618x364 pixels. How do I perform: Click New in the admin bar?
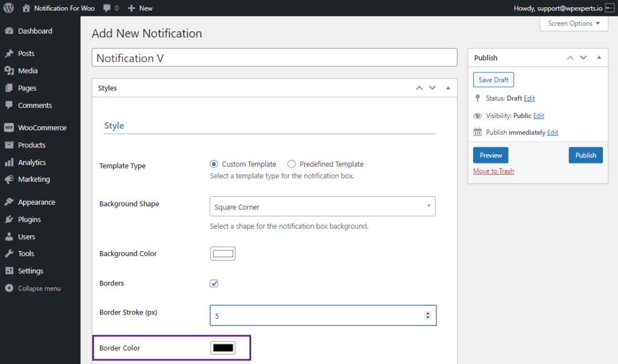pyautogui.click(x=145, y=8)
